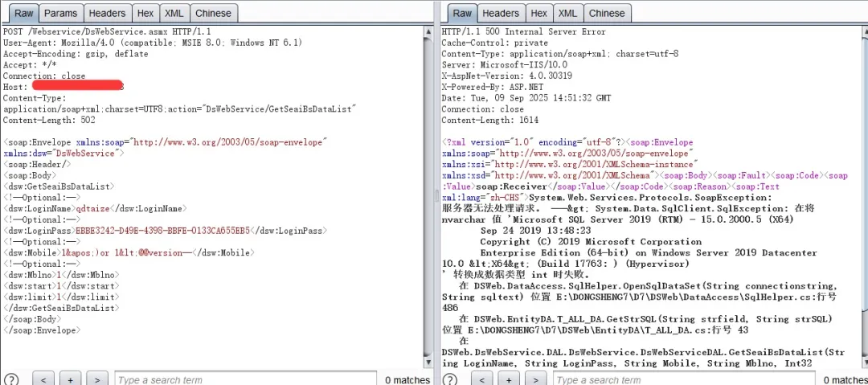
Task: Click the plus options button in request search
Action: pyautogui.click(x=71, y=379)
